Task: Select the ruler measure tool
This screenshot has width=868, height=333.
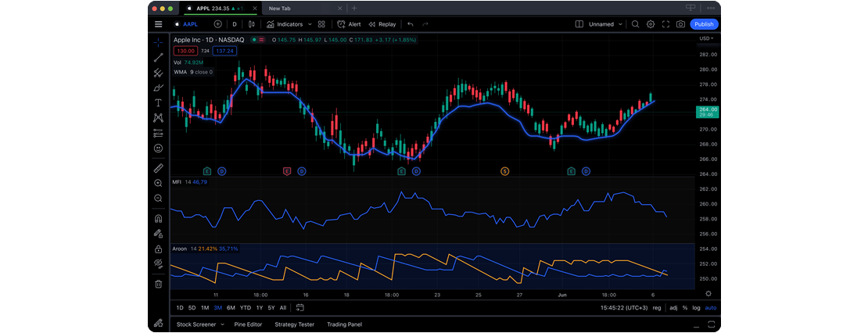Action: [158, 167]
